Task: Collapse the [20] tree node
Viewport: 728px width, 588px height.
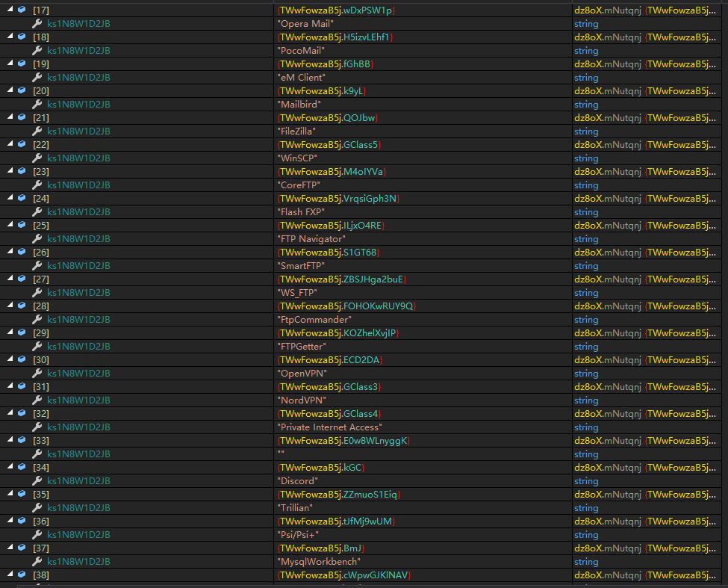Action: (10, 91)
